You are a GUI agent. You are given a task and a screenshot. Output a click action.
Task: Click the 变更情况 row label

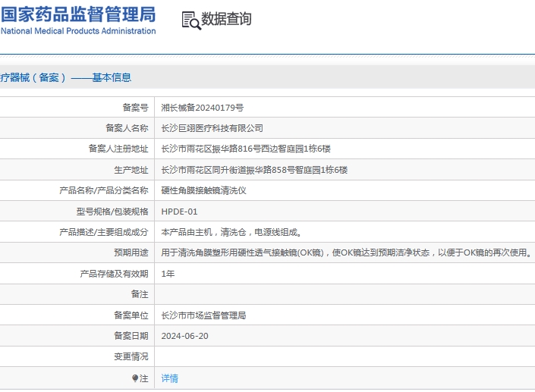pos(131,356)
